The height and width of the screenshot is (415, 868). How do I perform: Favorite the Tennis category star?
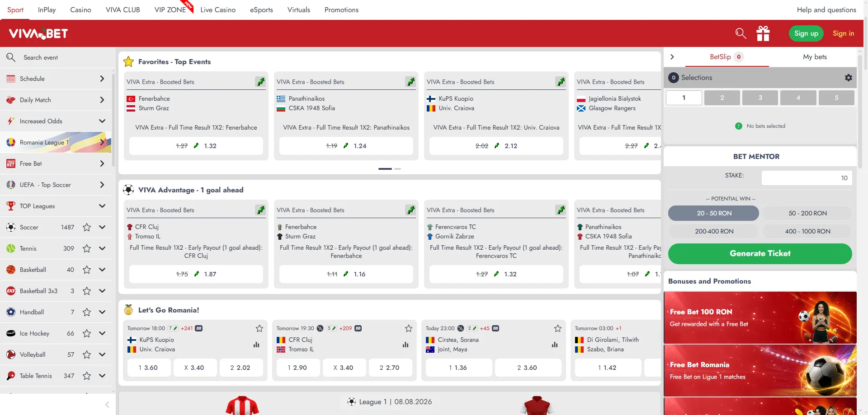point(87,248)
